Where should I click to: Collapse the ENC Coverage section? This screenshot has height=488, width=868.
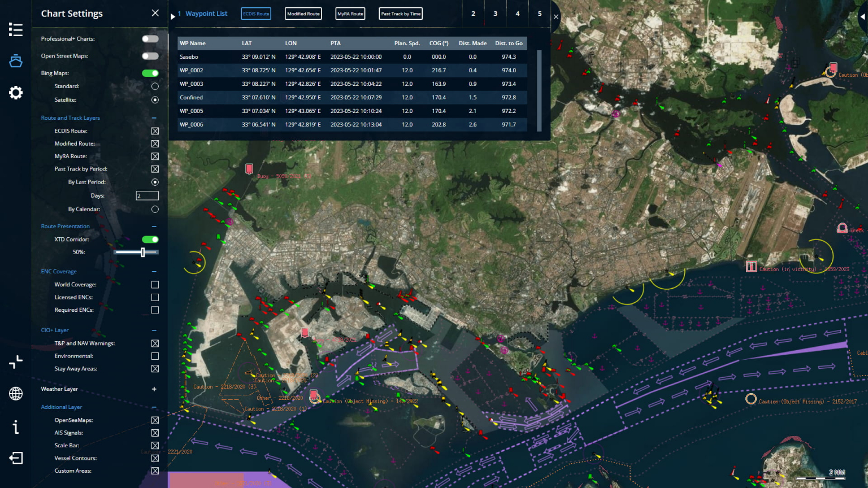153,271
